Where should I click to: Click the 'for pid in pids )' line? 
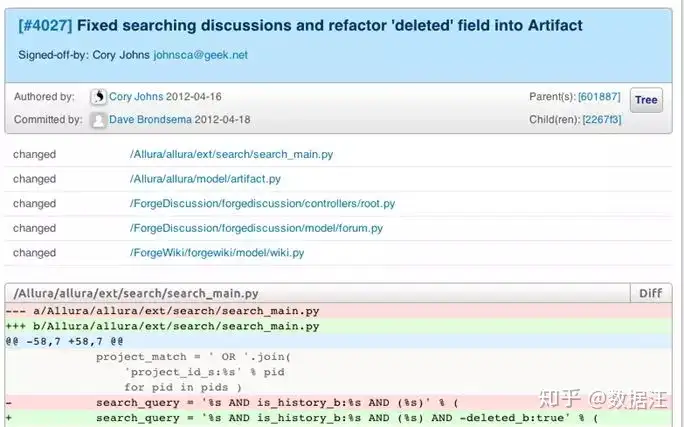coord(183,387)
